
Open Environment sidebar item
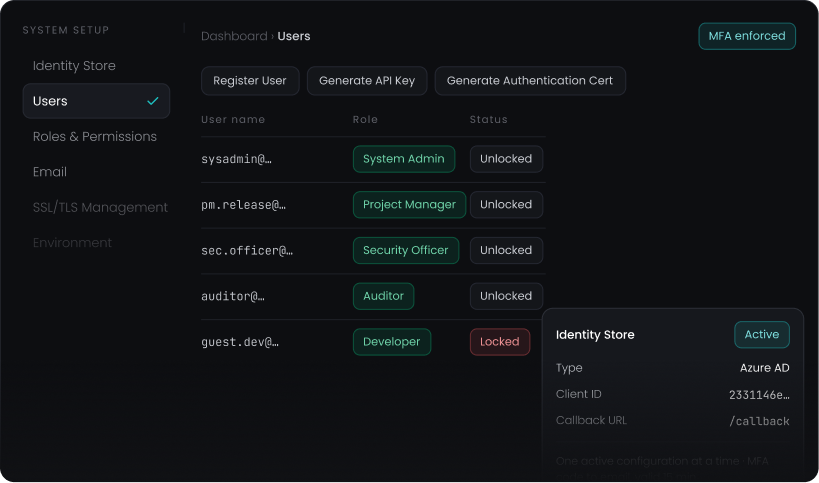[72, 243]
